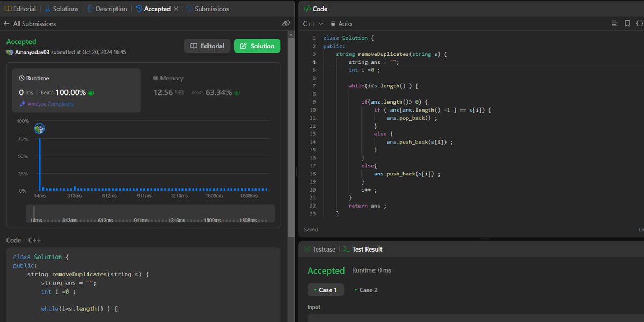Click the avatar marker above the 14ms bar

pyautogui.click(x=39, y=128)
